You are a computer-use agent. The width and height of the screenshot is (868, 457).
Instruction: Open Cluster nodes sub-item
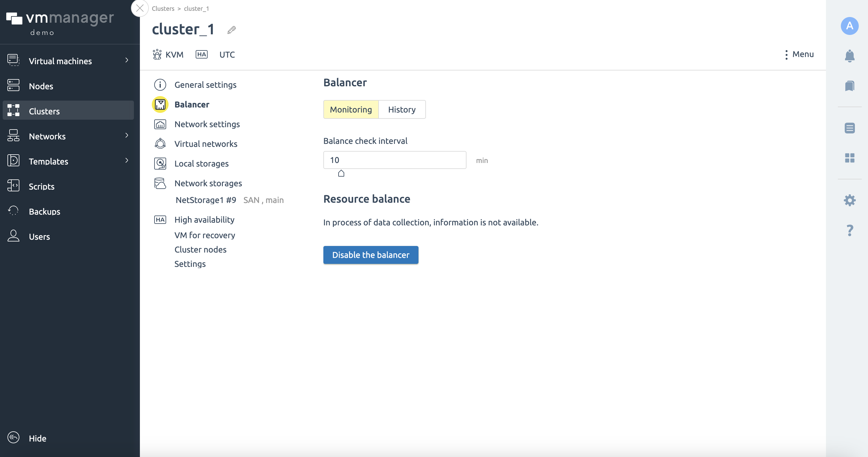(200, 249)
